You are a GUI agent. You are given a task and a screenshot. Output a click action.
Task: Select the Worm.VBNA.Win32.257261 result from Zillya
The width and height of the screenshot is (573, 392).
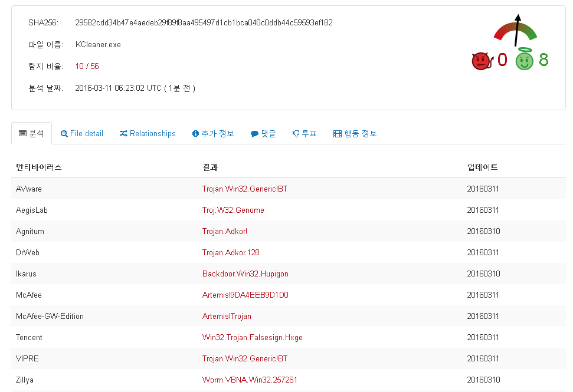click(x=250, y=380)
